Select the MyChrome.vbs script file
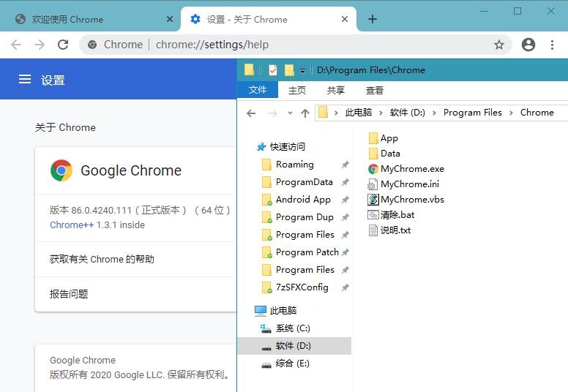The width and height of the screenshot is (568, 392). click(x=412, y=200)
